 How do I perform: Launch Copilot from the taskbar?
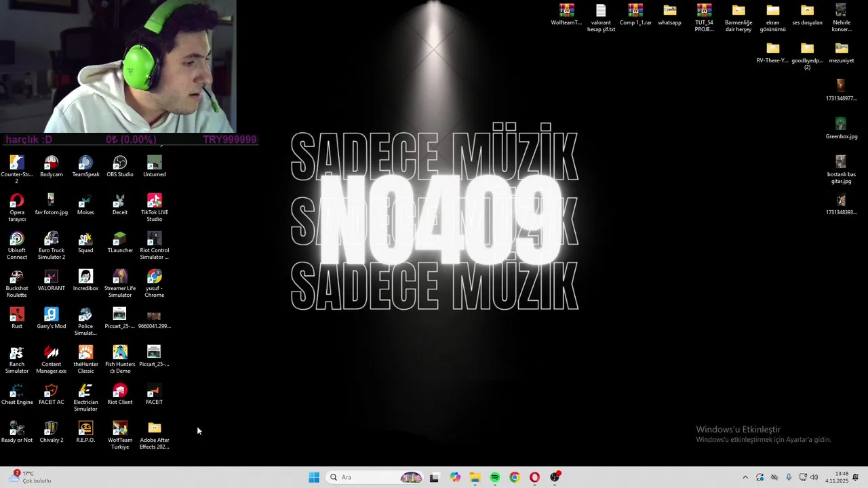(x=455, y=477)
